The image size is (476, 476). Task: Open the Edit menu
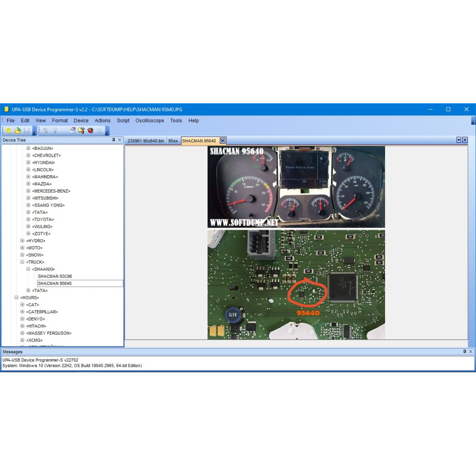click(x=25, y=120)
